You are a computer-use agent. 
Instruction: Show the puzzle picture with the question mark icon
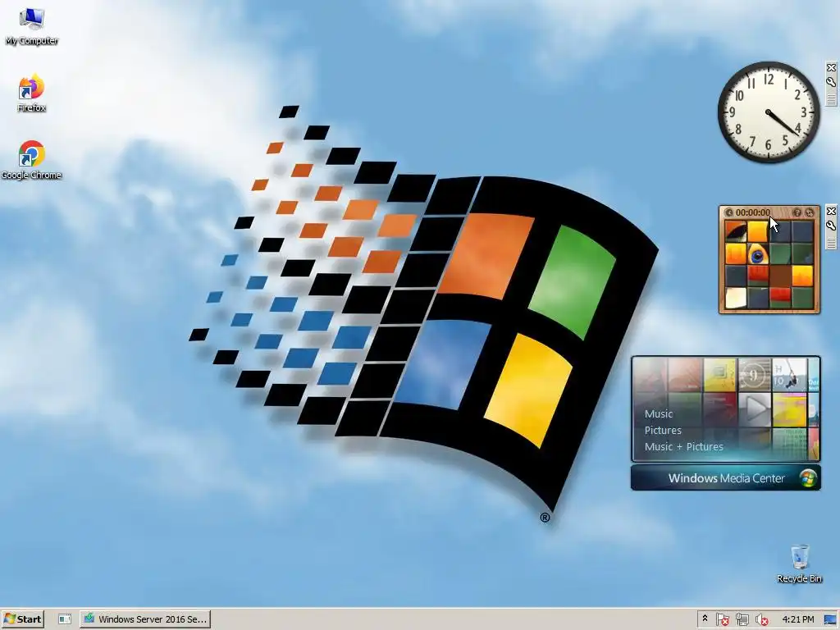[x=797, y=212]
